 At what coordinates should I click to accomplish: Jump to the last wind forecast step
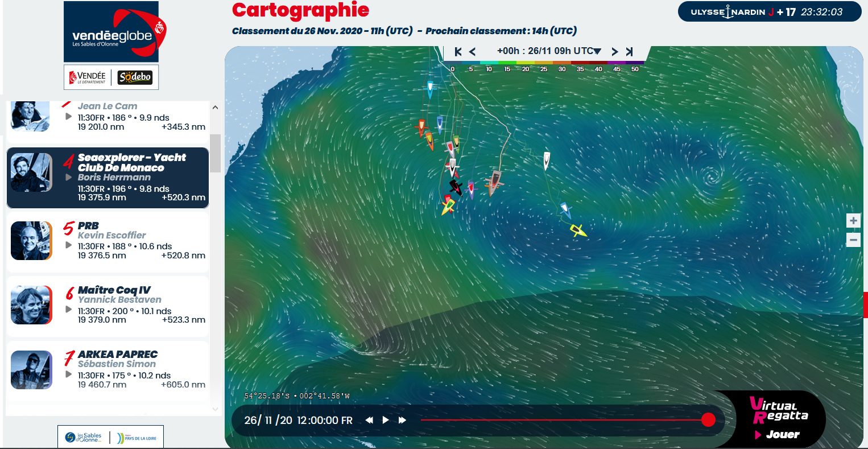pyautogui.click(x=629, y=52)
